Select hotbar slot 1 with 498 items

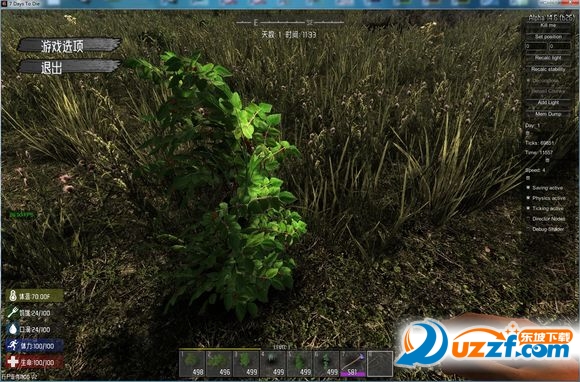(192, 364)
